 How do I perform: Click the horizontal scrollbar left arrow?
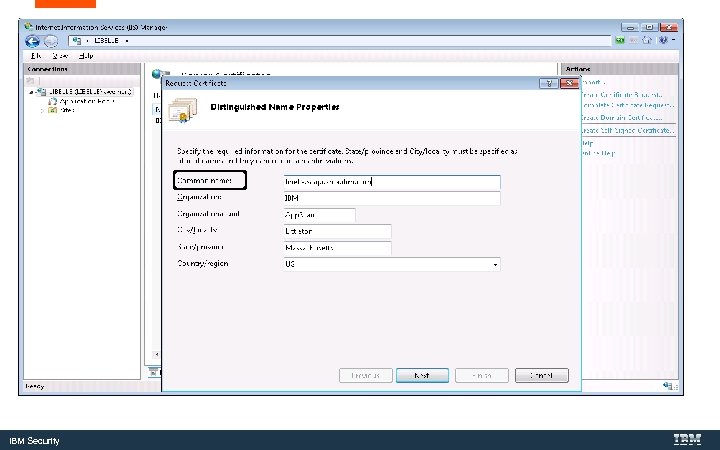click(x=157, y=354)
